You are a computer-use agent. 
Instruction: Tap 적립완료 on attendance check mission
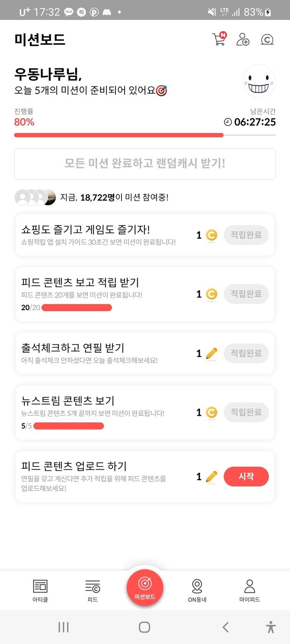point(246,353)
